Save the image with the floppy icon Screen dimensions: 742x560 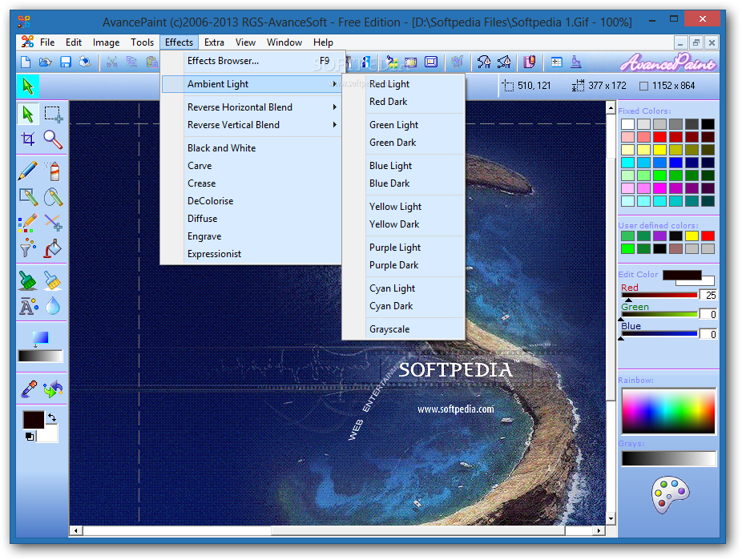65,62
